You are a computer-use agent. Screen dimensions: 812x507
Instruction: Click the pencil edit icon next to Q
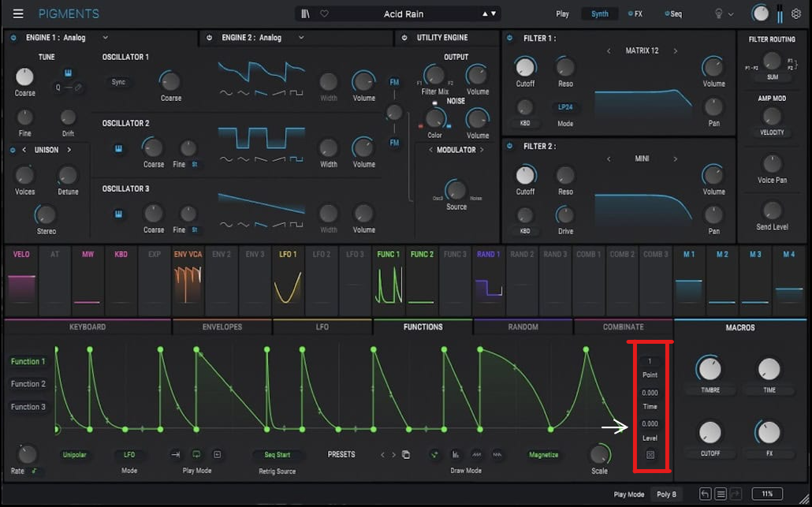(x=78, y=88)
